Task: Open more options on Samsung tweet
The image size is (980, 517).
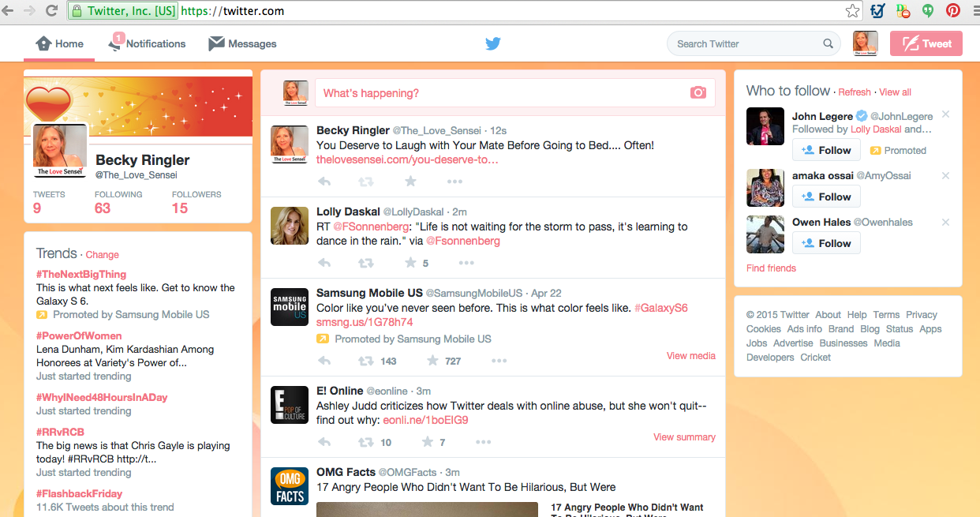Action: click(499, 361)
